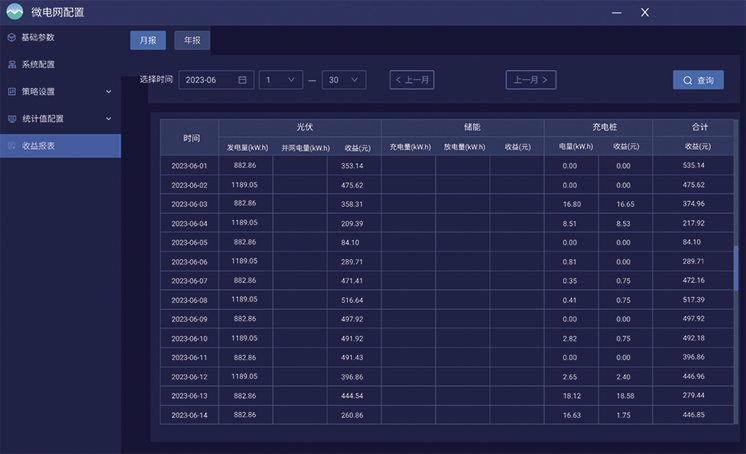Select the 2023-06-07 date cell
This screenshot has width=746, height=454.
pos(189,281)
